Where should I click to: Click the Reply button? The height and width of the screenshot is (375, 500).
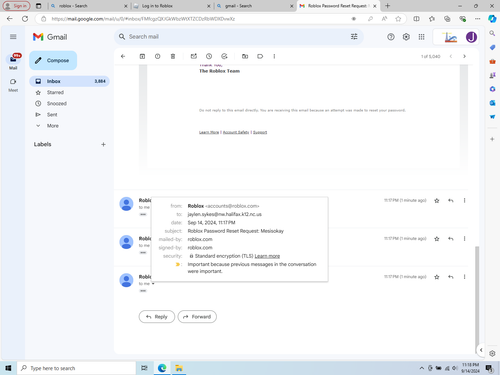157,317
